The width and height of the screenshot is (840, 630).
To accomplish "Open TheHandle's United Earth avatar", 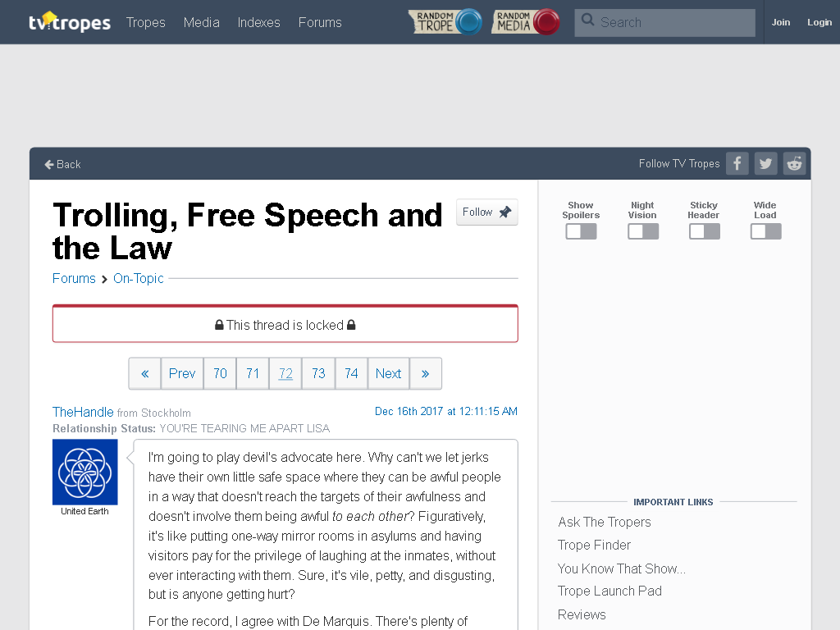I will 85,472.
